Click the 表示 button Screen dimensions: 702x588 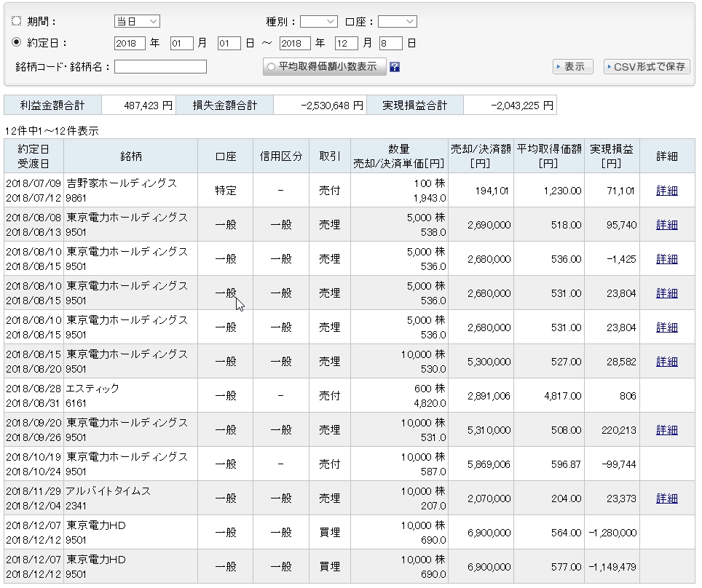pyautogui.click(x=573, y=67)
